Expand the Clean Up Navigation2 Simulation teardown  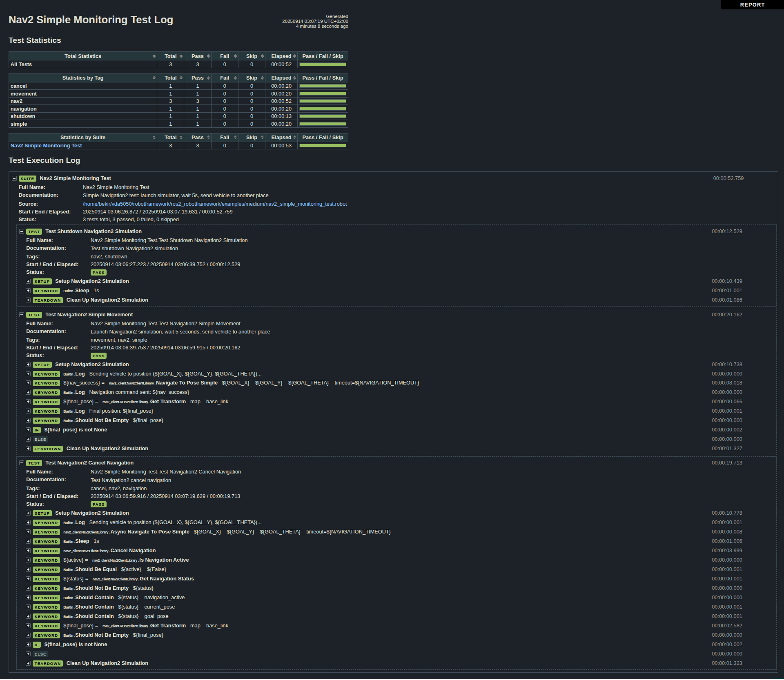tap(28, 300)
